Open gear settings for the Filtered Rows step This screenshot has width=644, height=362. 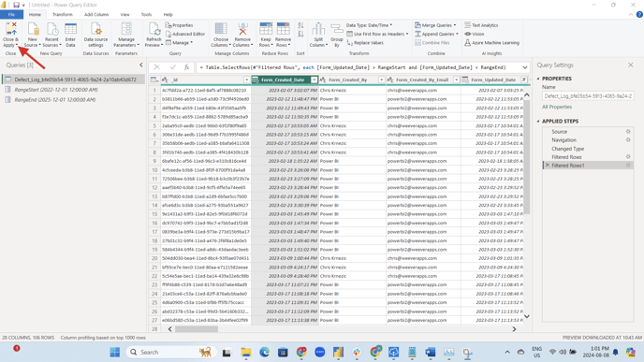coord(628,157)
